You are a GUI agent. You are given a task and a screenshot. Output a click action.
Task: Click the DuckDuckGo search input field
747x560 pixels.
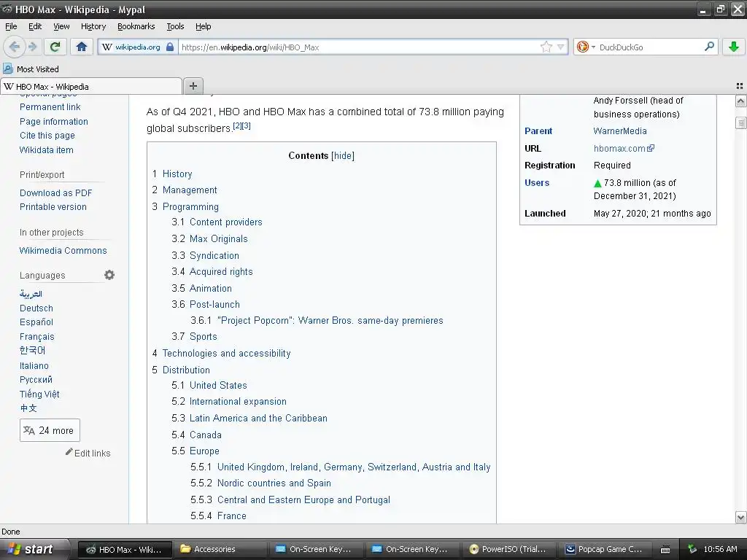point(650,47)
